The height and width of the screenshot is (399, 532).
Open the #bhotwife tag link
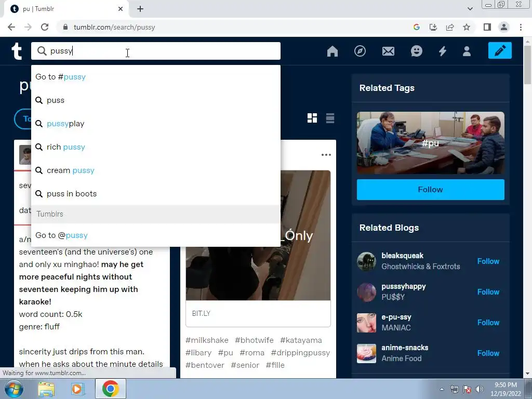[x=254, y=340]
